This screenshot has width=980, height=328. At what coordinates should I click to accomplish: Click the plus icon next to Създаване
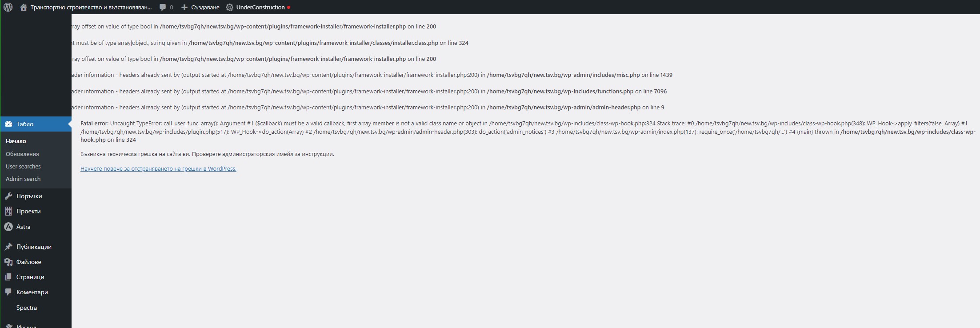pos(184,7)
